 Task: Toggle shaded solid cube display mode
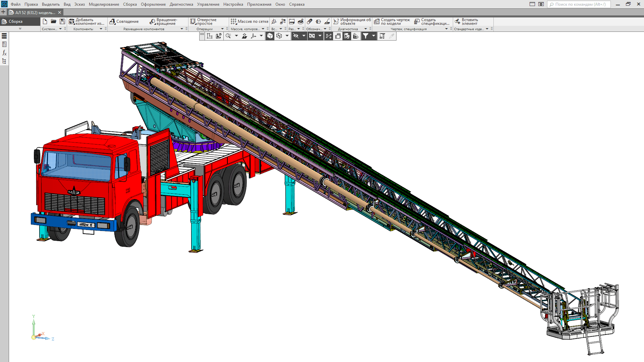pos(270,36)
